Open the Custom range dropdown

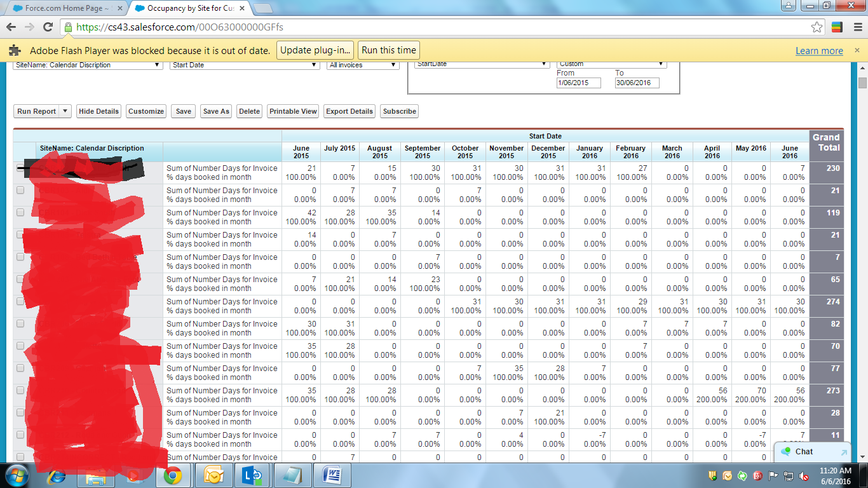coord(611,64)
